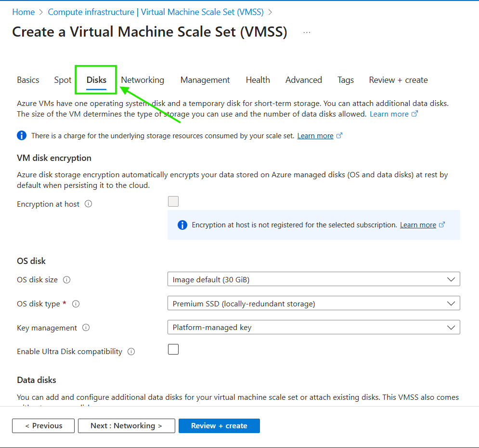Toggle the Encryption at host checkbox
479x448 pixels.
coord(173,201)
